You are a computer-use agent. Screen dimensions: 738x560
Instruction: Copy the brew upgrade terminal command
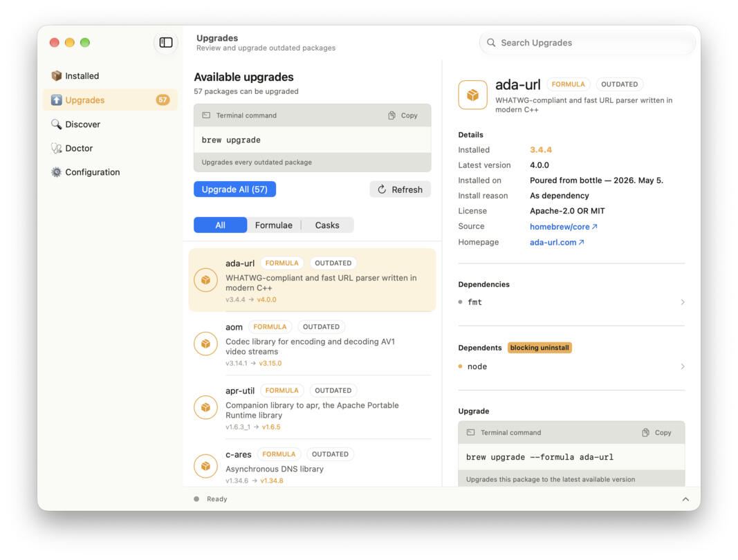403,115
